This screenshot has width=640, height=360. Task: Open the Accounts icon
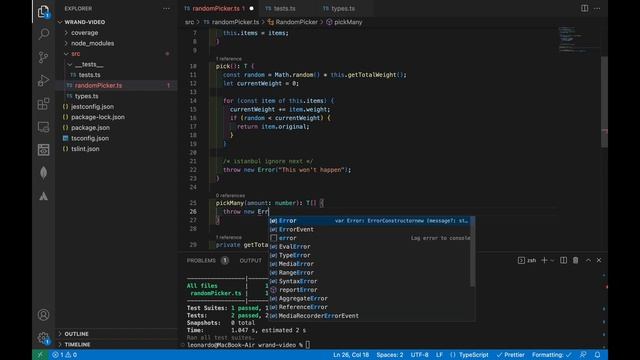[x=43, y=315]
